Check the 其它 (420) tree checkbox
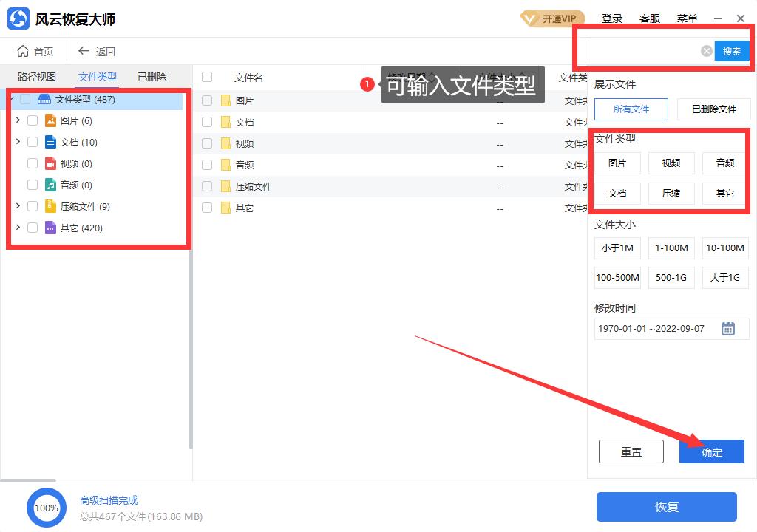The width and height of the screenshot is (757, 532). [33, 228]
